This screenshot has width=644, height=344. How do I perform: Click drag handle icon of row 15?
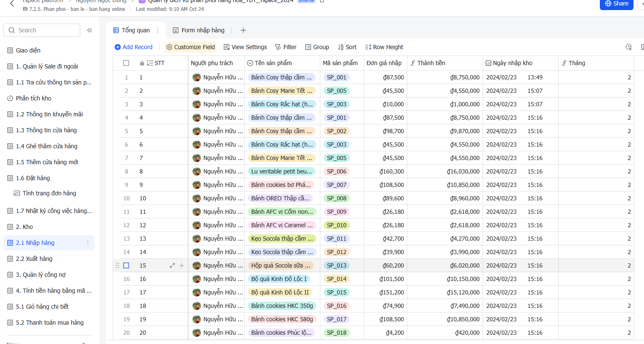click(x=117, y=265)
